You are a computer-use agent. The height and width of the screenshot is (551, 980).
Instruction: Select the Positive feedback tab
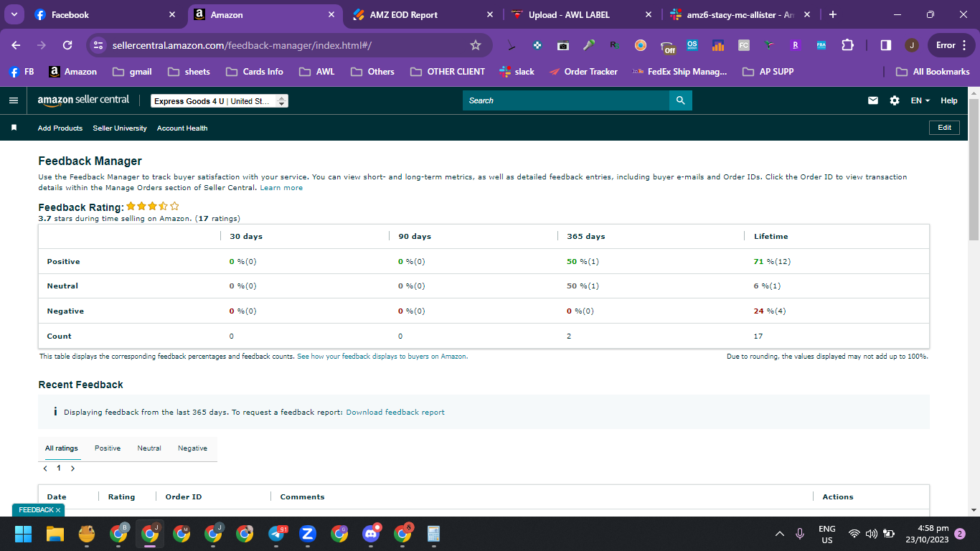pos(108,448)
